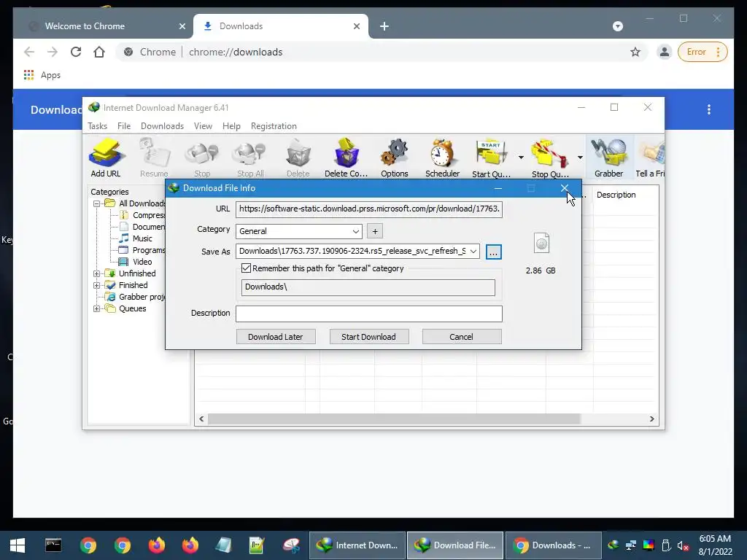Open the Scheduler clock icon
The width and height of the screenshot is (747, 560).
click(443, 157)
